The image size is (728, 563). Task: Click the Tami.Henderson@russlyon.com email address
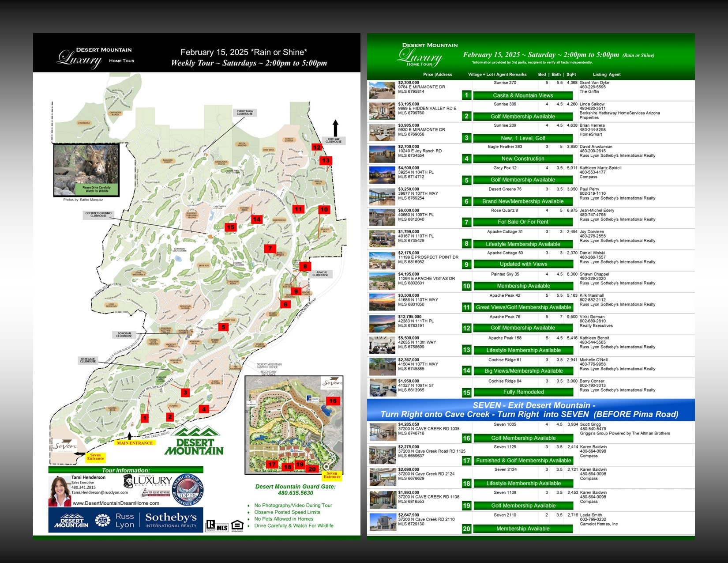100,492
